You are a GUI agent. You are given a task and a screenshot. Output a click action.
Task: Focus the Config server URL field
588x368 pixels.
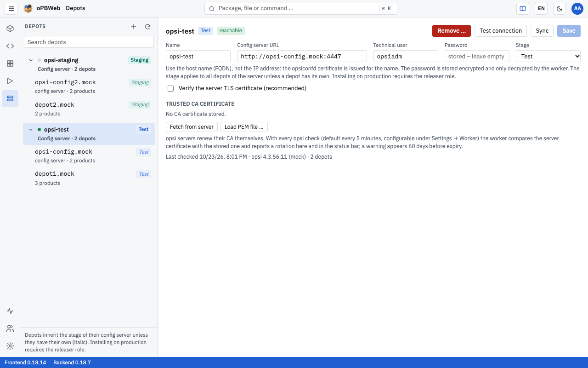pos(302,56)
